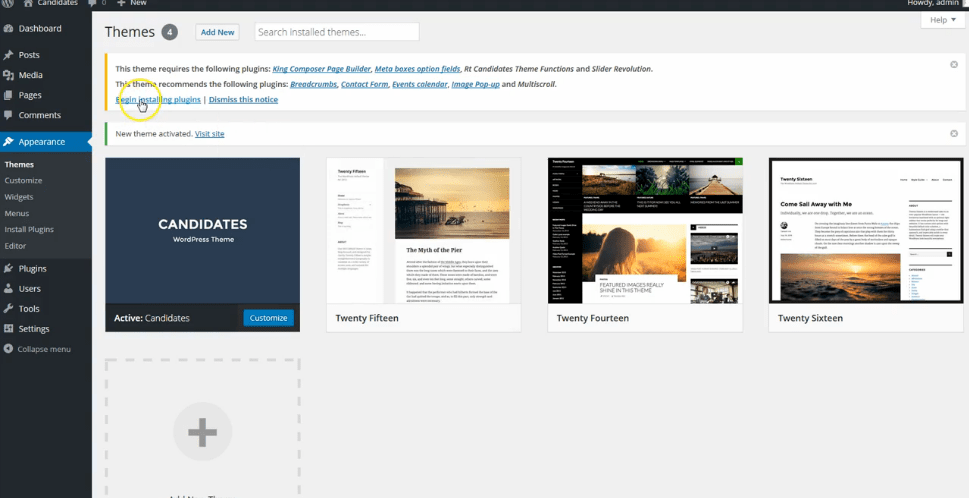The height and width of the screenshot is (498, 969).
Task: Click the Comments speech bubble sidebar icon
Action: 9,115
